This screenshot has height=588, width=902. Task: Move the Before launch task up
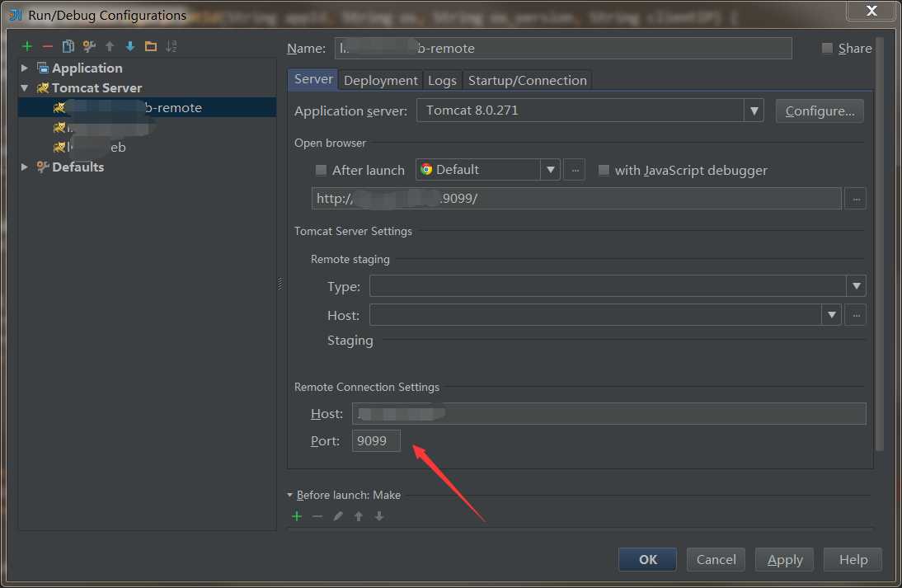(x=359, y=516)
